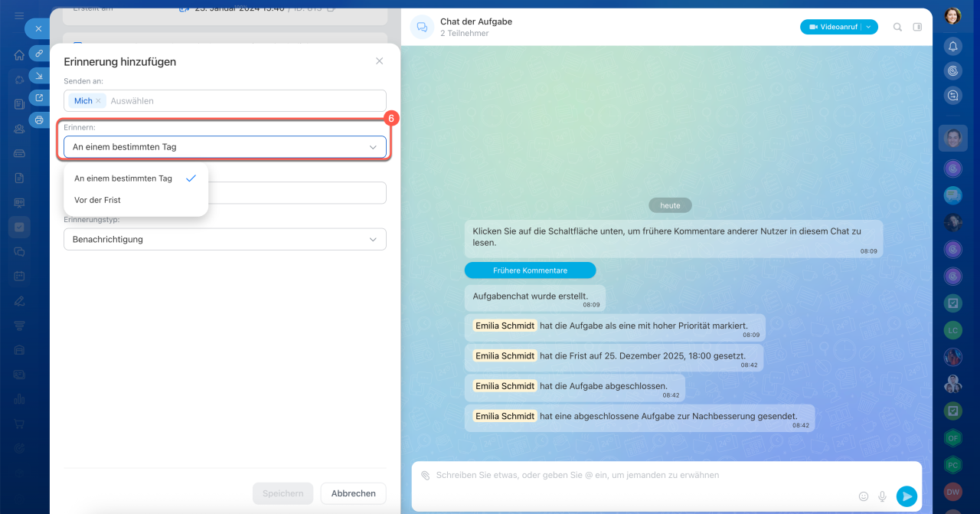Open the Erinnerungstyp Benachrichtigung dropdown
The width and height of the screenshot is (980, 514).
225,240
